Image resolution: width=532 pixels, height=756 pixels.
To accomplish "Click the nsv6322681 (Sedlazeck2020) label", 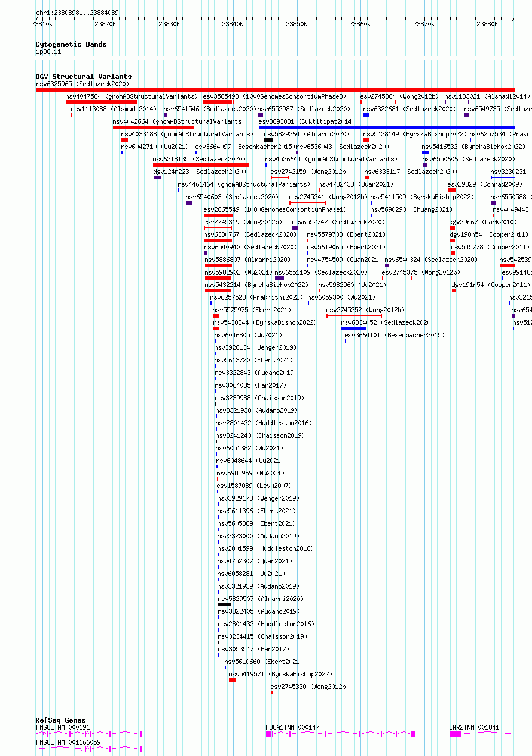I will click(409, 109).
